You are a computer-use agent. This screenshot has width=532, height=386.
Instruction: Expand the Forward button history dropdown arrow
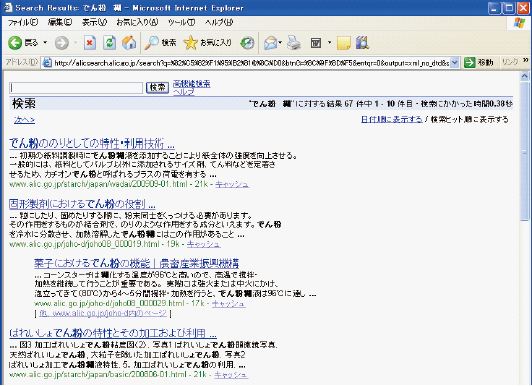point(75,43)
